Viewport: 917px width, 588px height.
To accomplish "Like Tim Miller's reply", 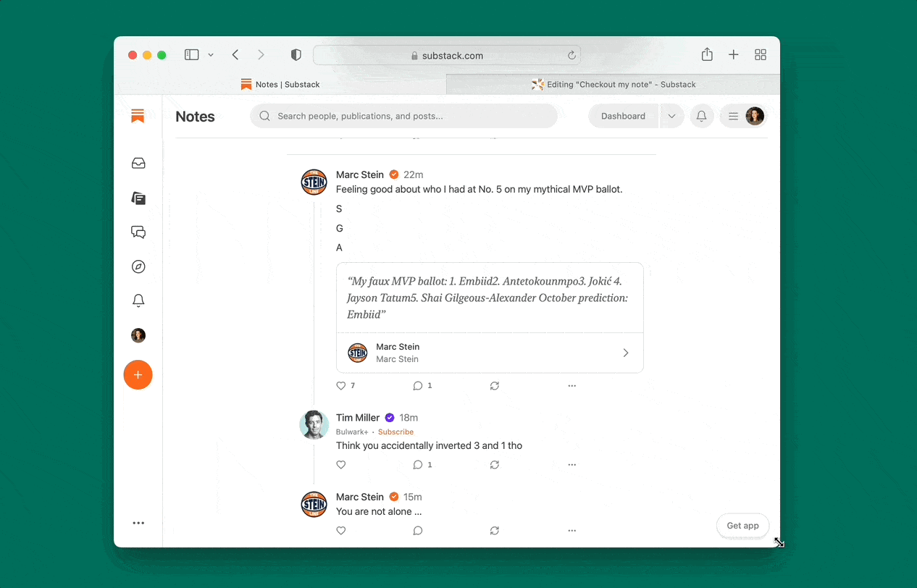I will tap(340, 464).
